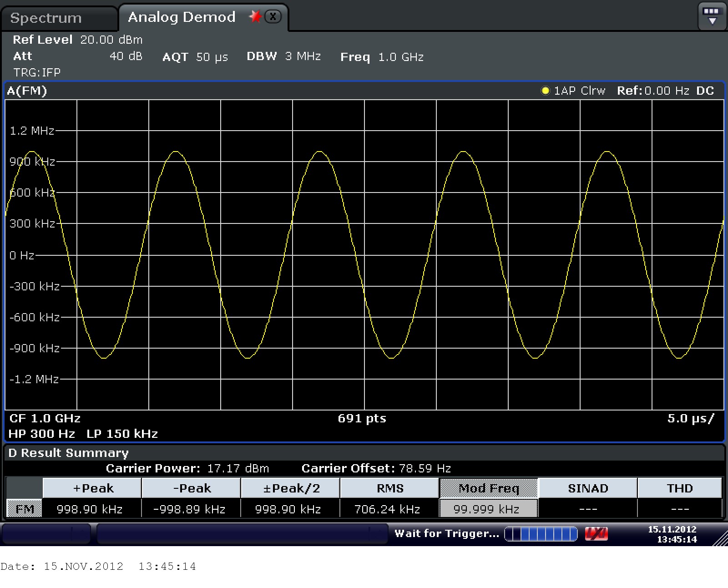
Task: Click the Mod Freq value 99.999 kHz
Action: point(486,509)
